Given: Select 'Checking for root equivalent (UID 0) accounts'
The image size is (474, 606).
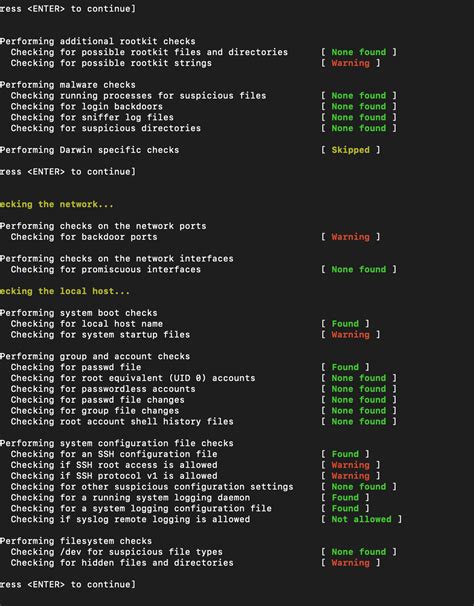Looking at the screenshot, I should 133,378.
